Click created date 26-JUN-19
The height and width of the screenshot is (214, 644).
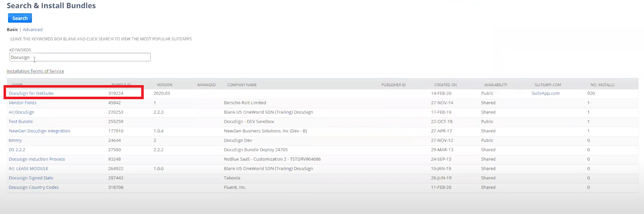click(x=442, y=178)
